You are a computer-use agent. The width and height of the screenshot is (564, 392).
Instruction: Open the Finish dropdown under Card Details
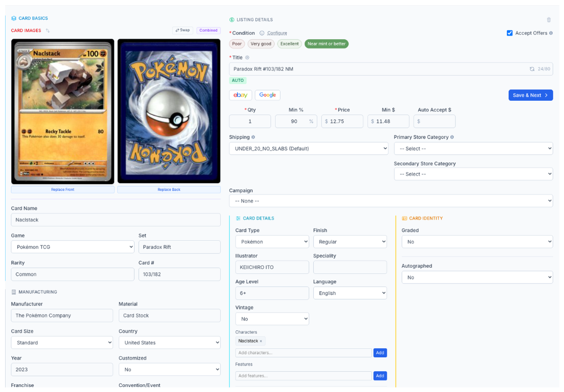[350, 241]
